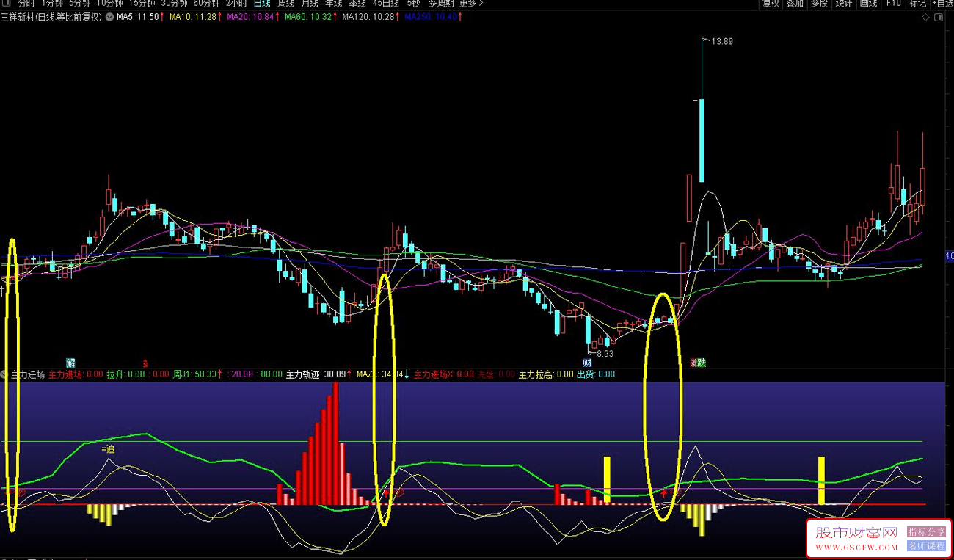
Task: Click the MA10: 11.28 indicator value
Action: [x=194, y=17]
